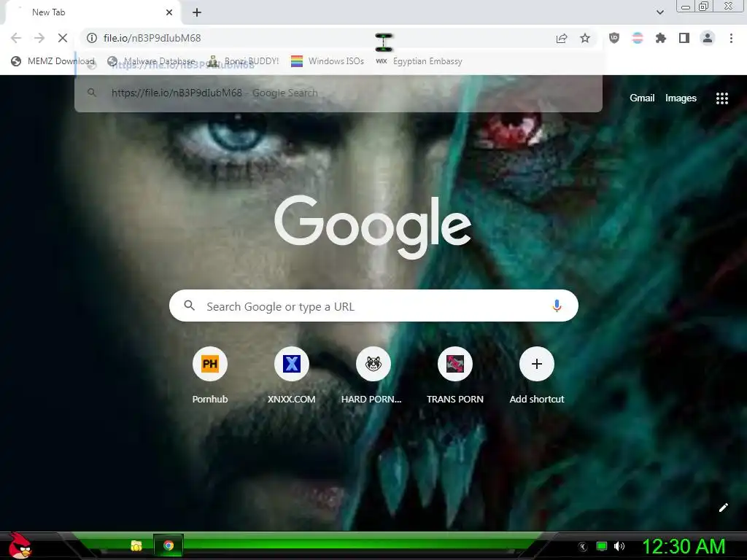Open the Windows ISOs bookmark
The image size is (747, 560).
(x=328, y=61)
